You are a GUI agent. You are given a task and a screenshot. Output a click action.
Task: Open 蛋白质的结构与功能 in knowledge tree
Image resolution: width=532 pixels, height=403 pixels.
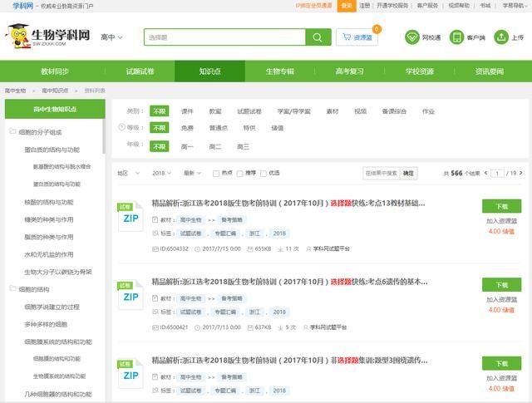tap(52, 150)
